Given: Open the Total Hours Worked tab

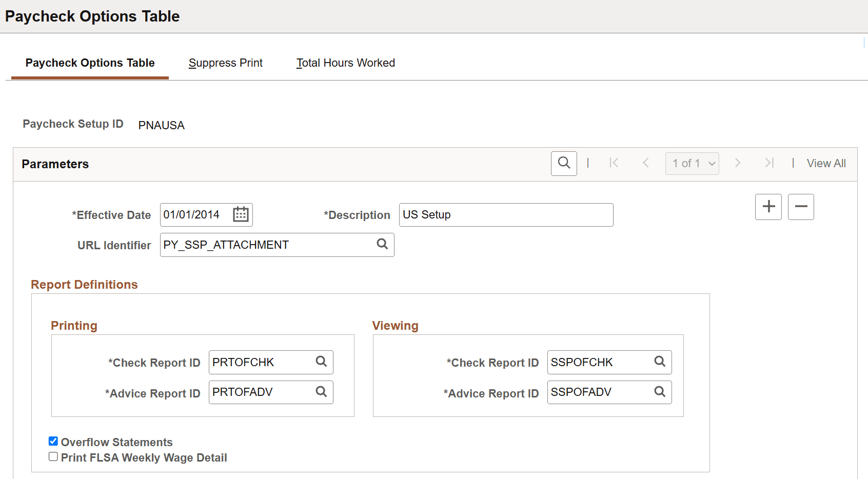Looking at the screenshot, I should (346, 63).
